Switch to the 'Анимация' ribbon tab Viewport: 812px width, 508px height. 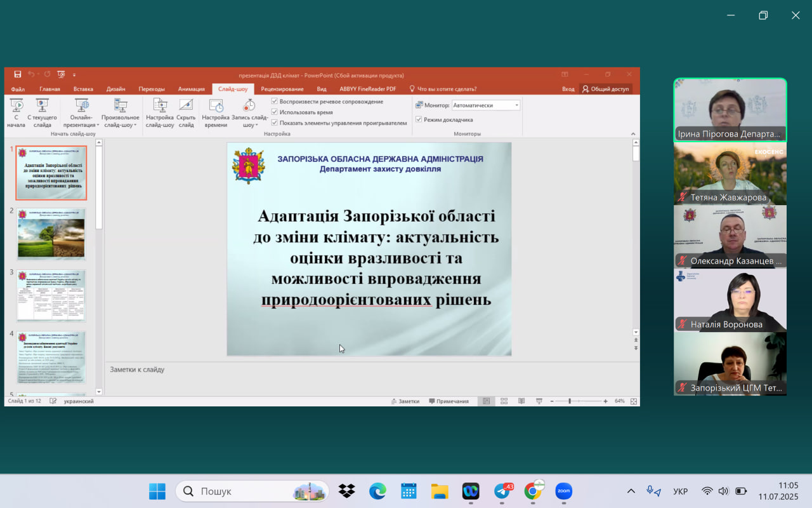(191, 89)
